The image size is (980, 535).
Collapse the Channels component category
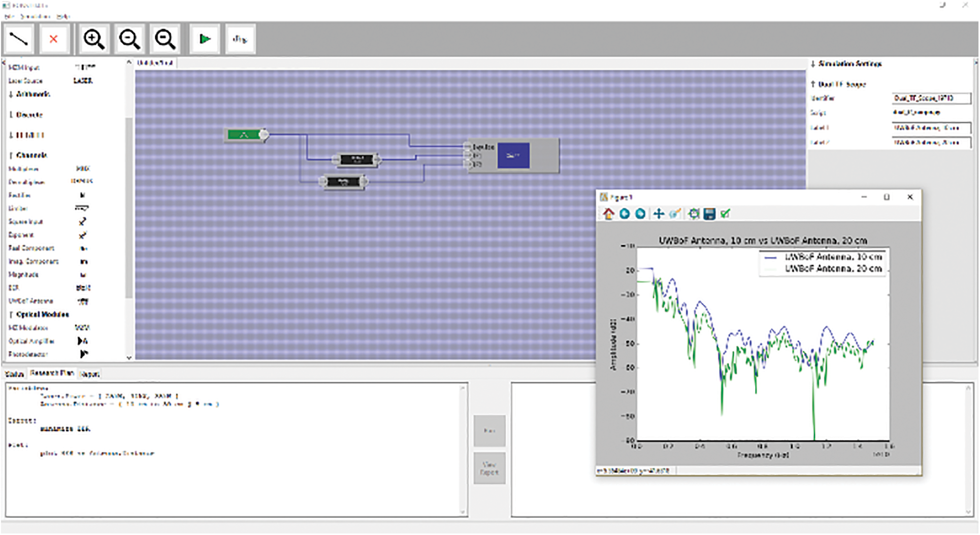coord(31,155)
